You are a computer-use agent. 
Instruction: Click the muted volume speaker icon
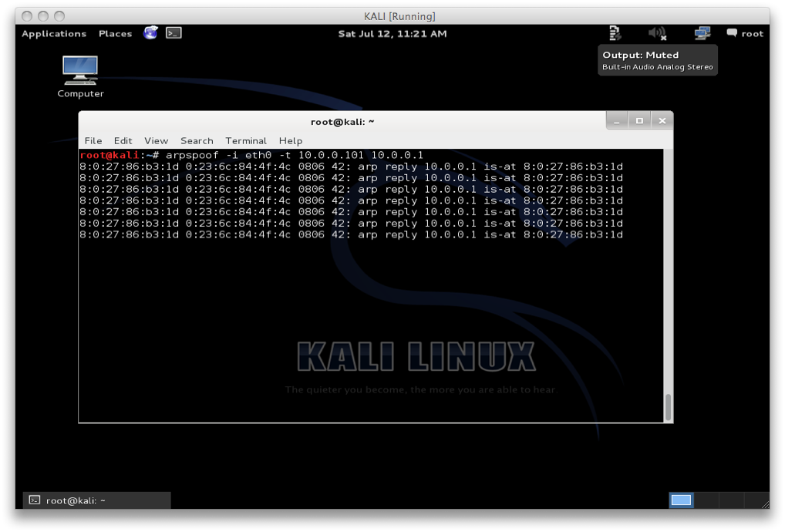coord(657,33)
